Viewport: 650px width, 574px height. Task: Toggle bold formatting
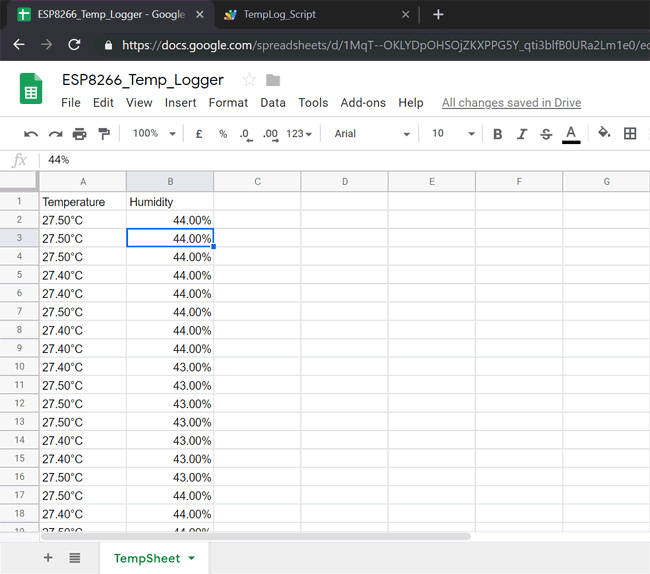(x=497, y=134)
